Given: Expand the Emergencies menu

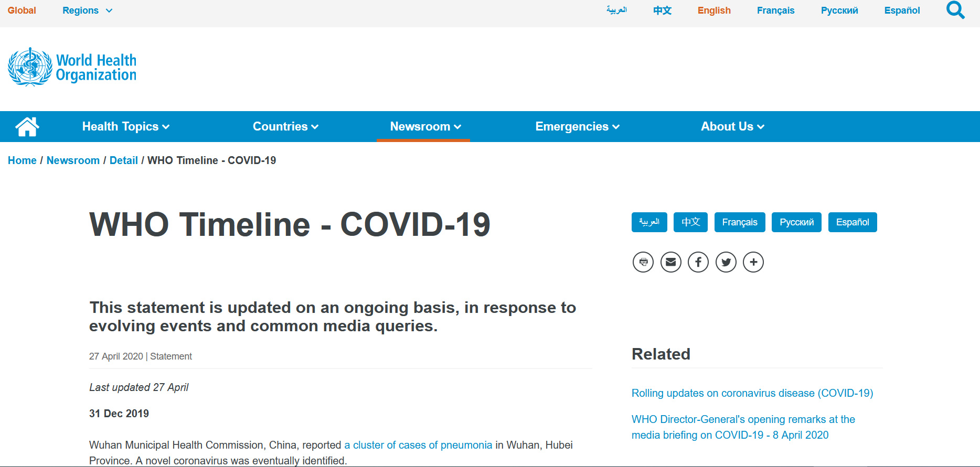Looking at the screenshot, I should coord(578,126).
